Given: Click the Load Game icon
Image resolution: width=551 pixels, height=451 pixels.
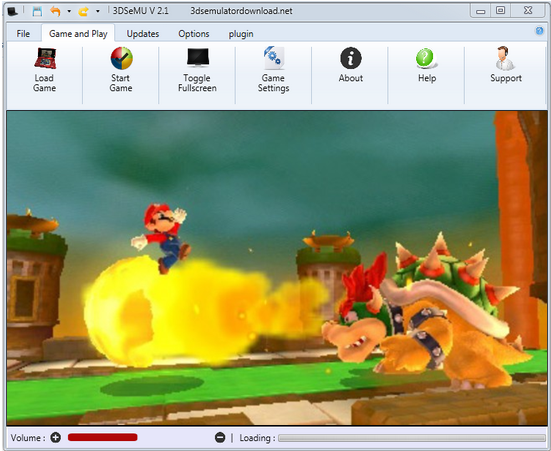Looking at the screenshot, I should 45,58.
